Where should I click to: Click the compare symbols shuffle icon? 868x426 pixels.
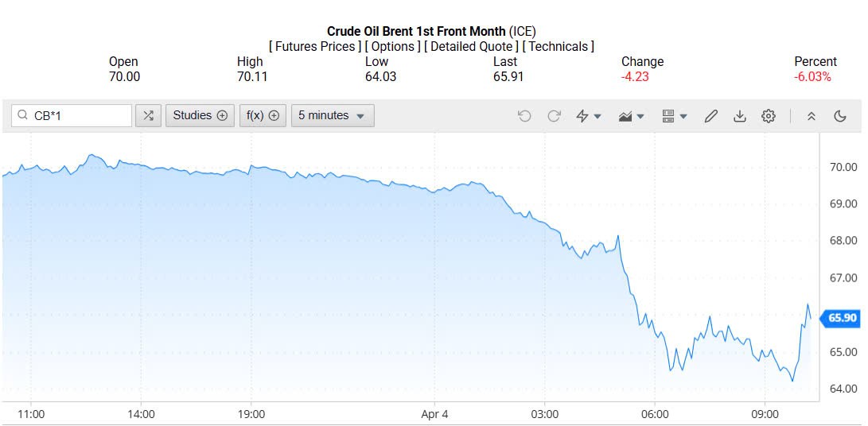point(147,116)
